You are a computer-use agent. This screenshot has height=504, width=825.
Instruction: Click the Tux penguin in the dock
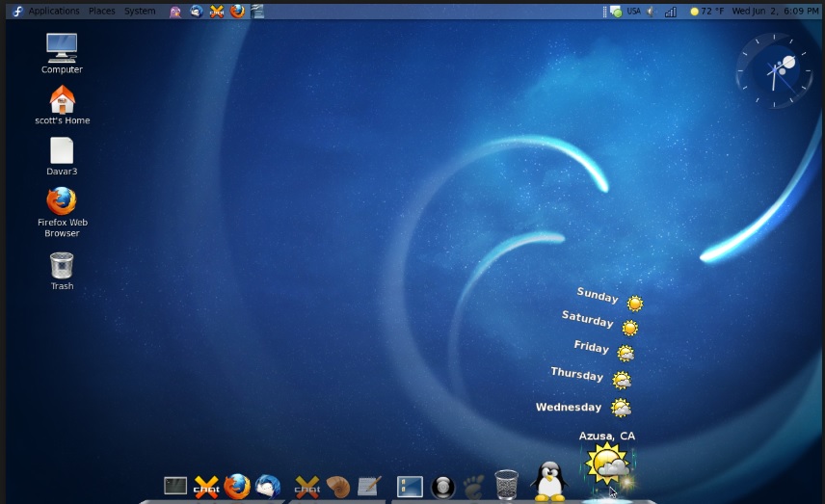(549, 480)
